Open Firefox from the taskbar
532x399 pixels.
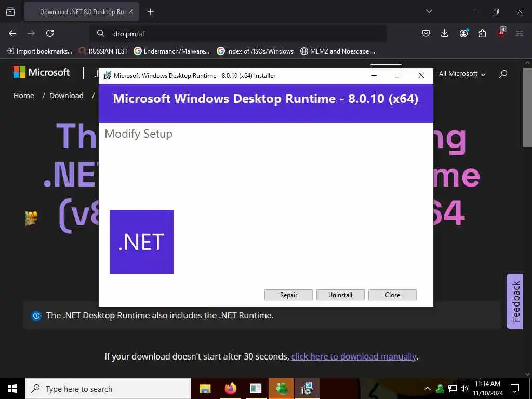(231, 389)
